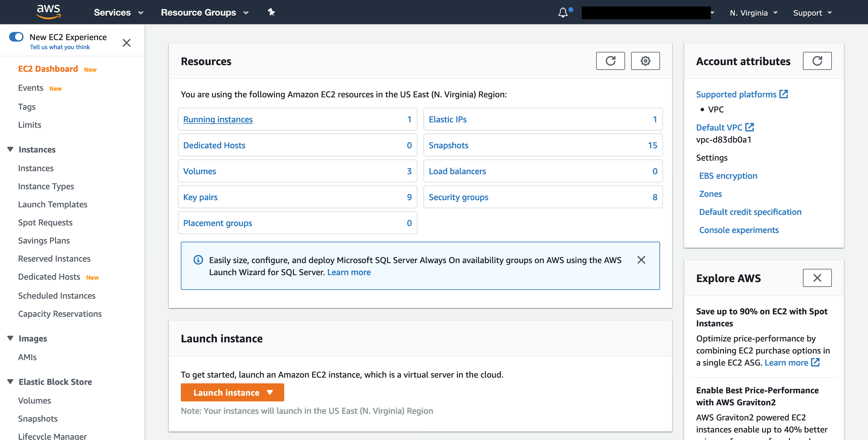Close the Explore AWS panel

click(817, 278)
